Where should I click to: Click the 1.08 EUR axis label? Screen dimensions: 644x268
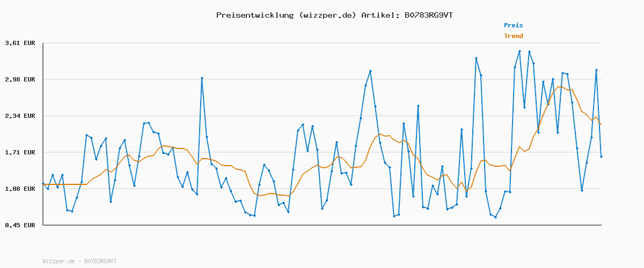point(20,189)
